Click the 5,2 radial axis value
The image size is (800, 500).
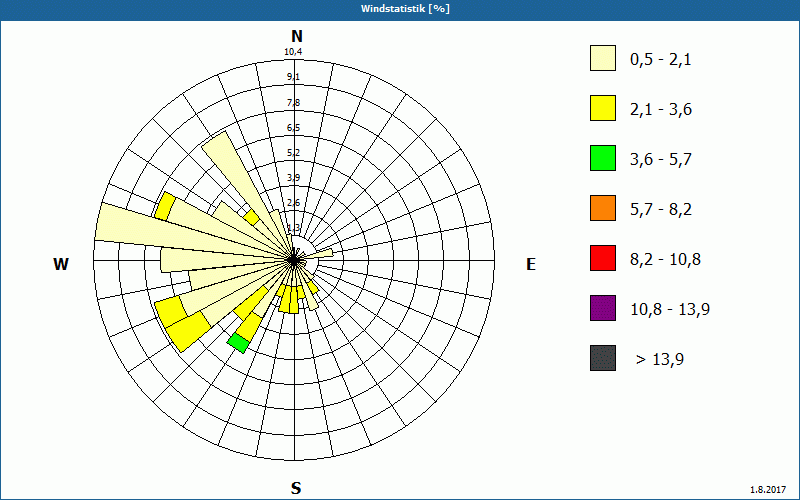(x=293, y=153)
